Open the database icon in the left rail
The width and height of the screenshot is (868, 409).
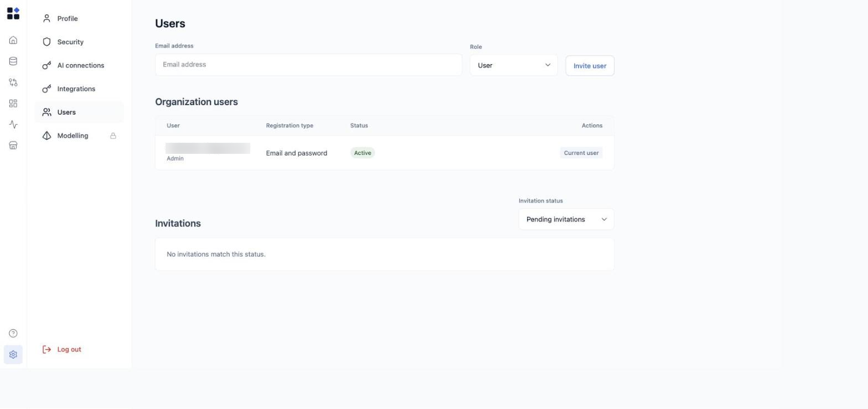point(13,61)
